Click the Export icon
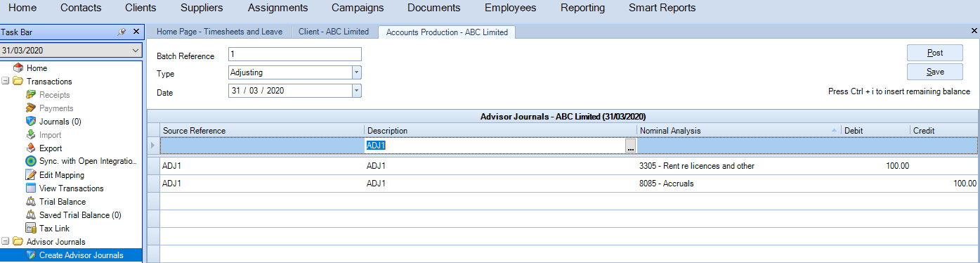 tap(31, 148)
